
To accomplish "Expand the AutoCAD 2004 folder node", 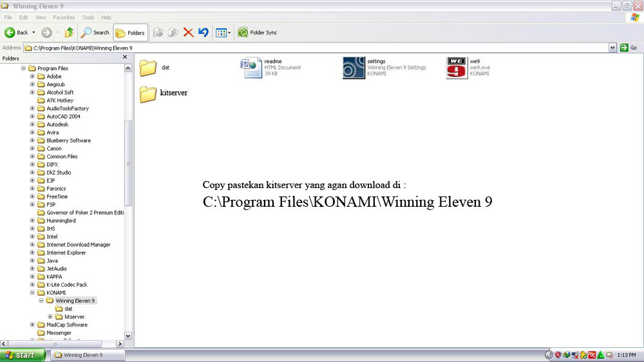I will coord(32,117).
